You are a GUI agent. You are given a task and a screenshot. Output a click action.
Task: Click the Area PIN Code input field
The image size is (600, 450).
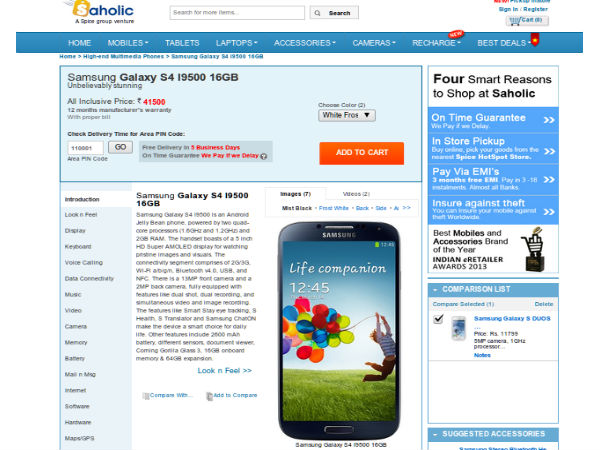pyautogui.click(x=86, y=148)
